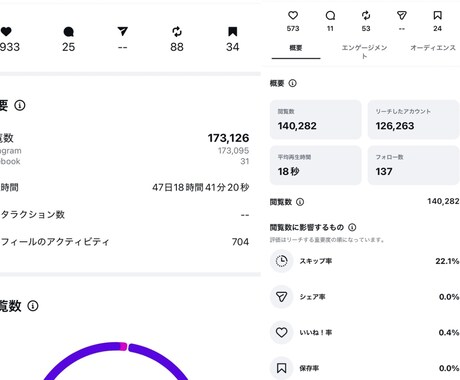
Task: Open info icon beside left views chart heading
Action: click(33, 306)
